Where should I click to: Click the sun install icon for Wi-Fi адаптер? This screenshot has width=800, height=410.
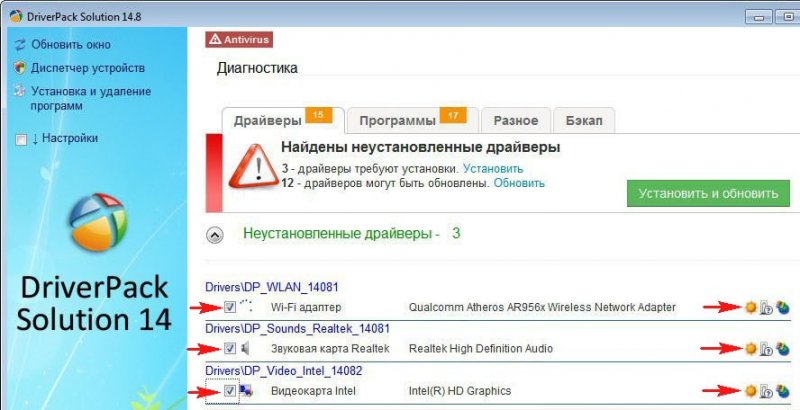(x=751, y=307)
